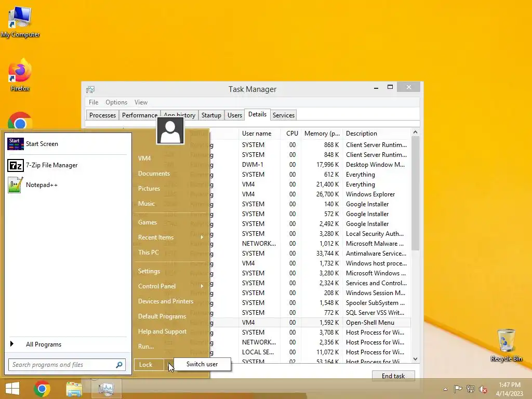This screenshot has height=399, width=532.
Task: Click Task Manager scrollbar up arrow
Action: (x=415, y=132)
